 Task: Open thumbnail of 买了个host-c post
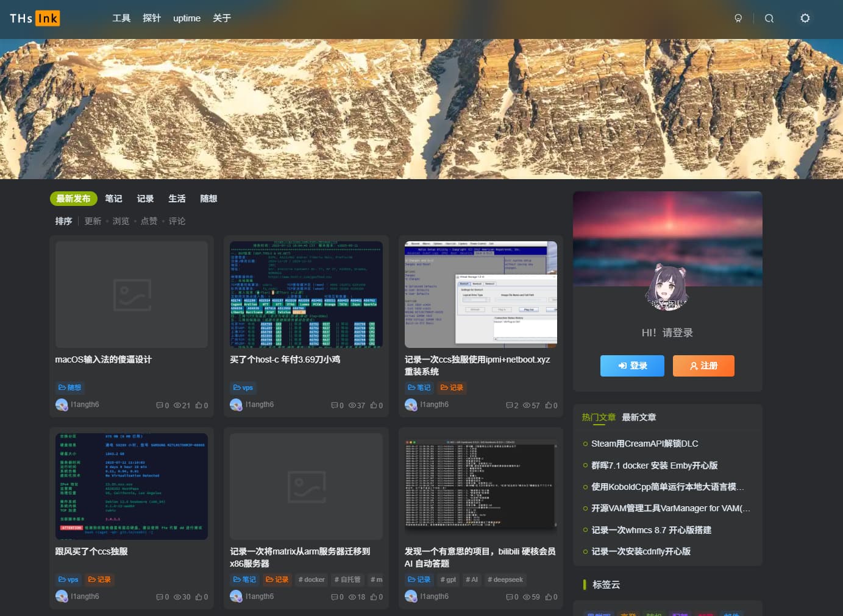click(x=306, y=294)
